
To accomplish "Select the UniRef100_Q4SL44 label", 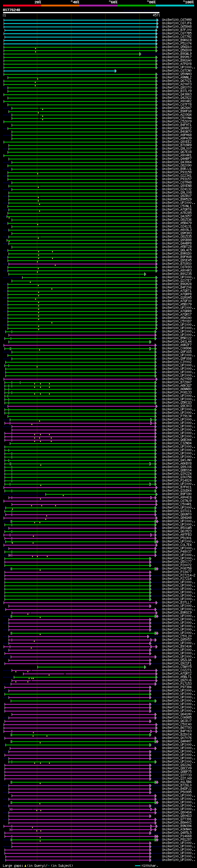I will click(177, 342).
